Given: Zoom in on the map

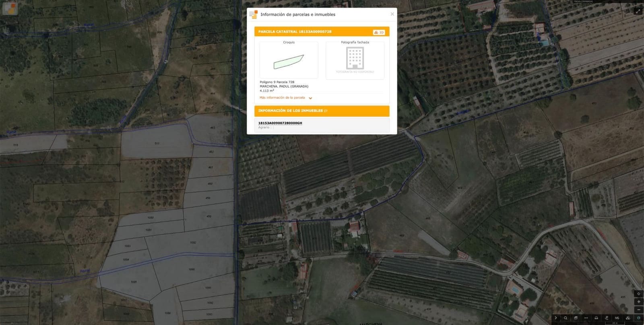Looking at the screenshot, I should coord(638,302).
